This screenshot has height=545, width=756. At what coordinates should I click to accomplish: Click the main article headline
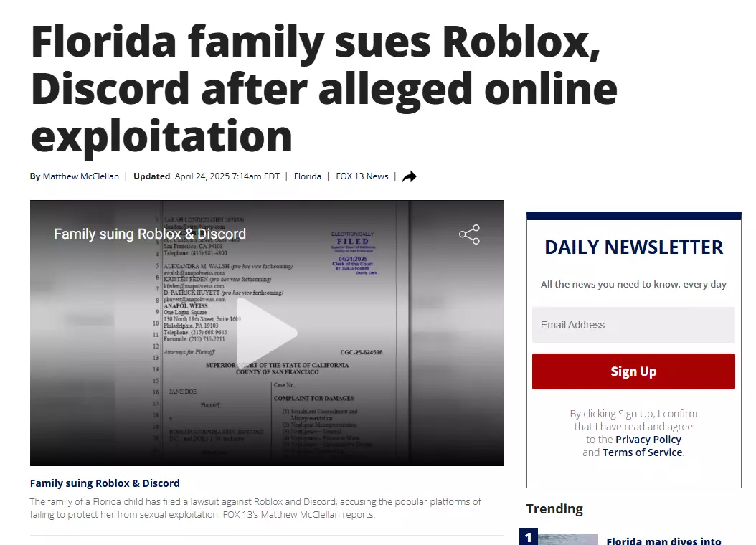coord(324,89)
